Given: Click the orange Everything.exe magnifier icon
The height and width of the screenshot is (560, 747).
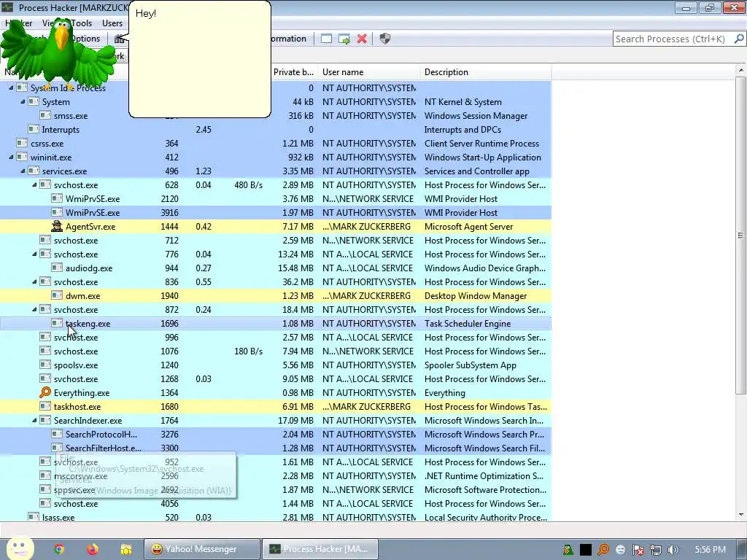Looking at the screenshot, I should [45, 392].
